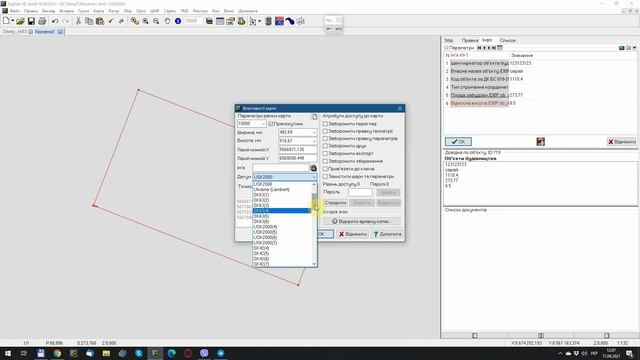This screenshot has width=640, height=360.
Task: Click the Copy icon in the toolbar
Action: (89, 21)
